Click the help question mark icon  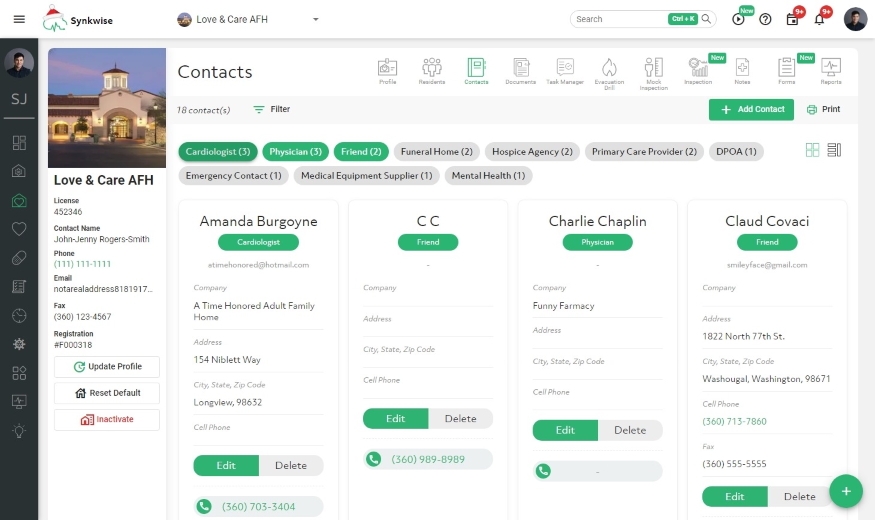[765, 19]
